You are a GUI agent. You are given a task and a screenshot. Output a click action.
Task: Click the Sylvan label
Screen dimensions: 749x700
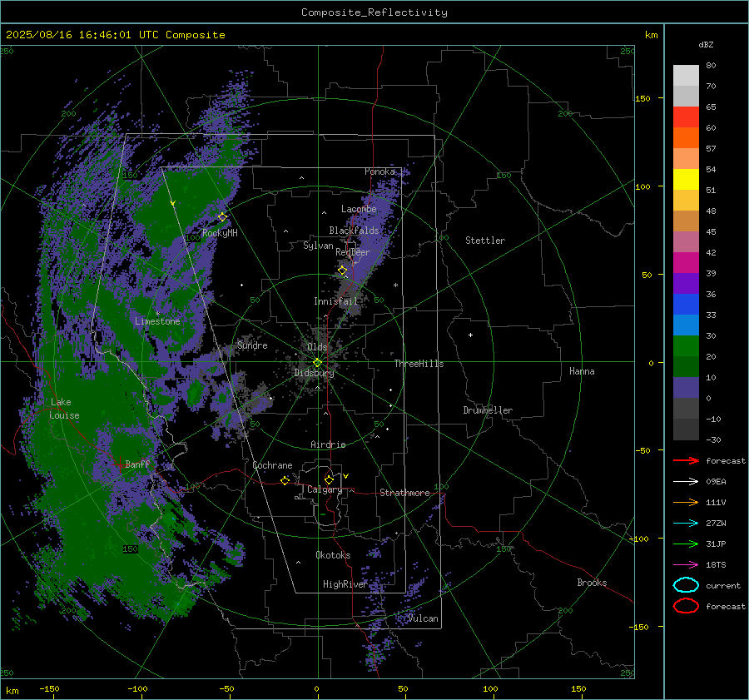[x=318, y=246]
